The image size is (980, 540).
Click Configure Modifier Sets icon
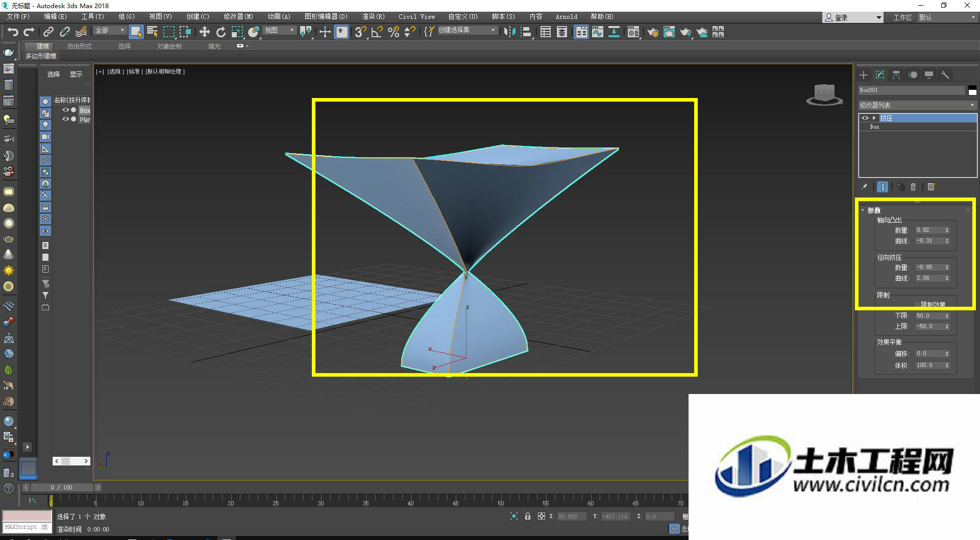click(x=931, y=187)
